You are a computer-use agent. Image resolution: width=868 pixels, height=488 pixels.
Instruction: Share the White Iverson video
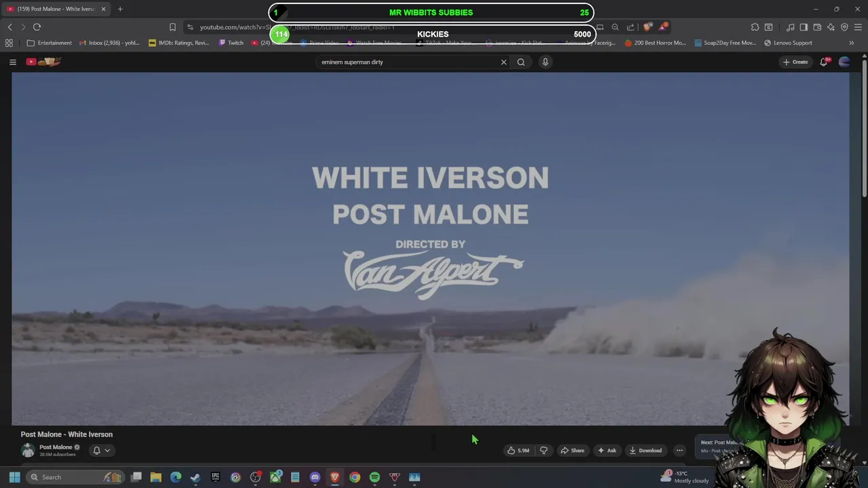tap(572, 450)
